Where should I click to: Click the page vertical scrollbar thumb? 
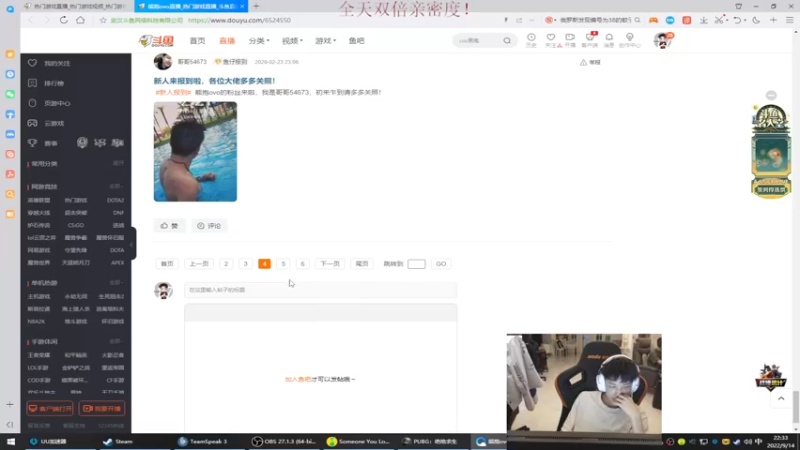click(796, 406)
